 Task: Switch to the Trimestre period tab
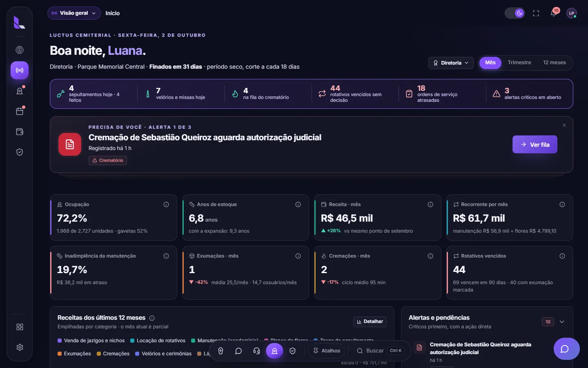coord(519,63)
